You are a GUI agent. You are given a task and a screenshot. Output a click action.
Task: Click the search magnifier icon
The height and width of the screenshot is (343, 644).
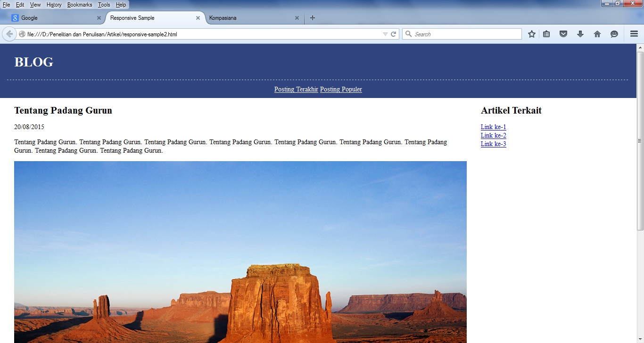(x=409, y=34)
